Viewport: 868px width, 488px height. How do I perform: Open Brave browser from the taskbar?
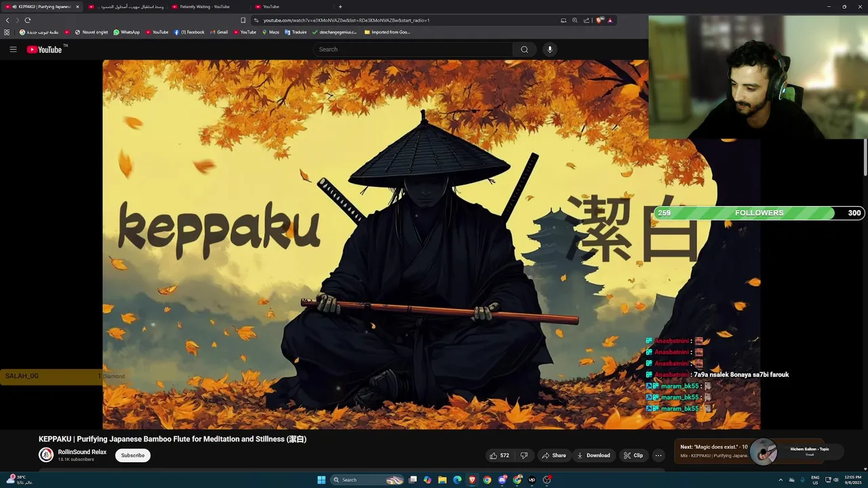[x=472, y=480]
